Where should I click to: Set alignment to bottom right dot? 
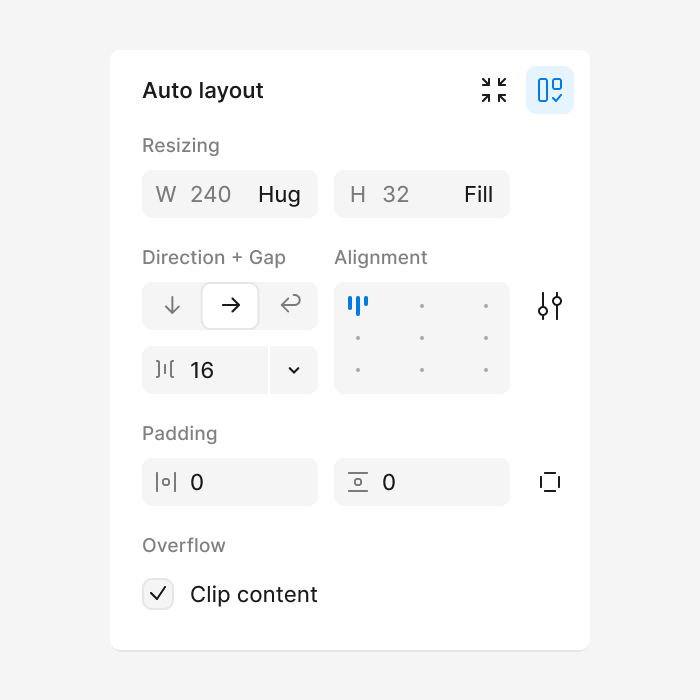coord(486,370)
